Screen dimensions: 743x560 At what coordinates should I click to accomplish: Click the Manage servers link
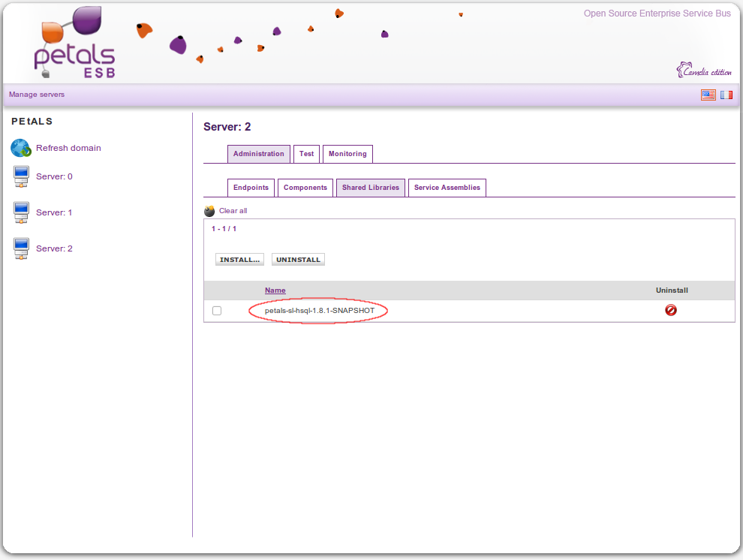pos(37,95)
